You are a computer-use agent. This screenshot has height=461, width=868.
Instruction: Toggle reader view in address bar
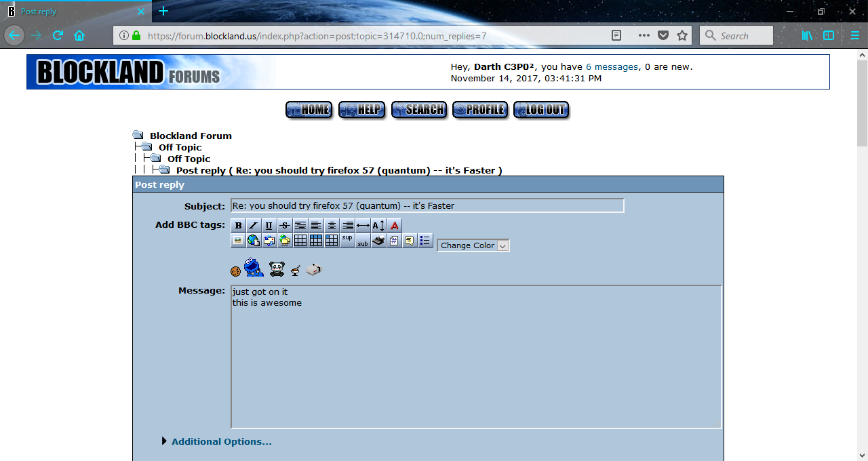[616, 35]
